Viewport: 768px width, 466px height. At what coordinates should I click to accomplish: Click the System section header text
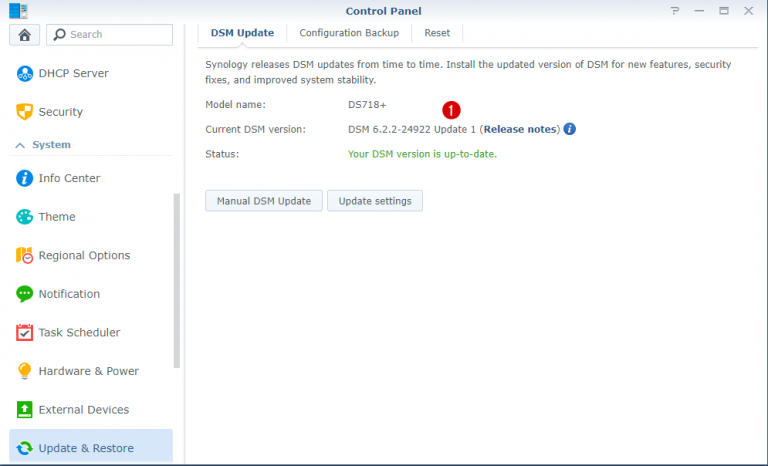point(51,145)
